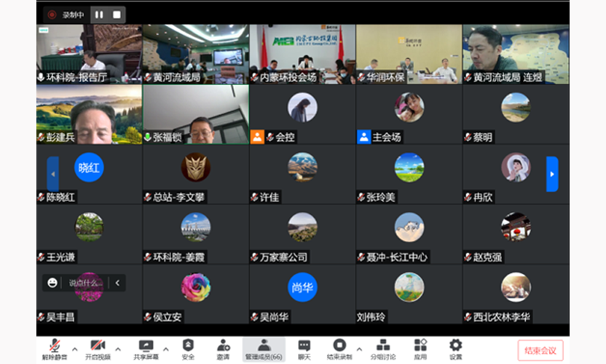Turn on camera with 开启视频 toggle
Screen dimensions: 606x364
point(98,347)
